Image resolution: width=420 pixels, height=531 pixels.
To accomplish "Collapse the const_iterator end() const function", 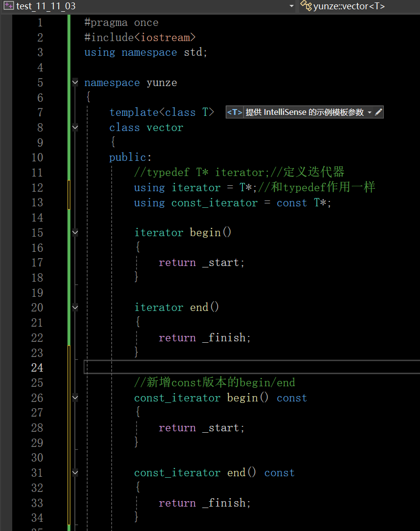I will pyautogui.click(x=75, y=473).
